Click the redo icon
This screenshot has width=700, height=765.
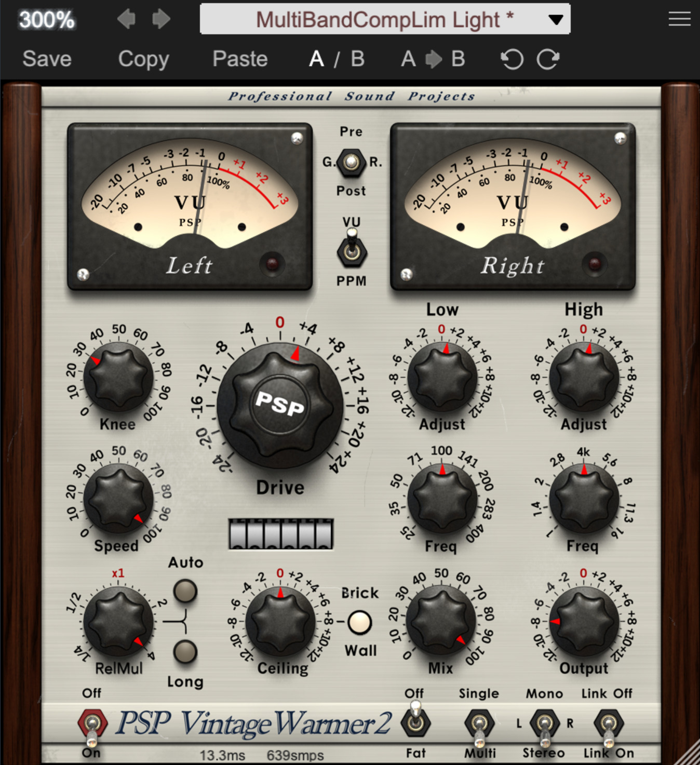[x=548, y=59]
